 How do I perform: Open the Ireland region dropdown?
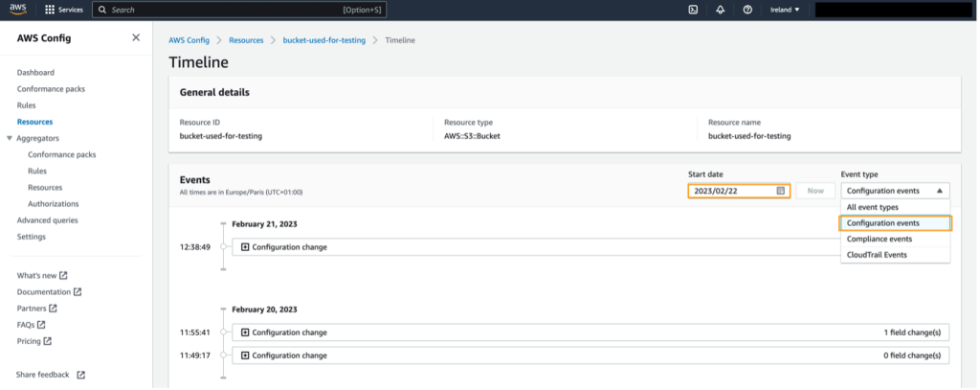785,10
